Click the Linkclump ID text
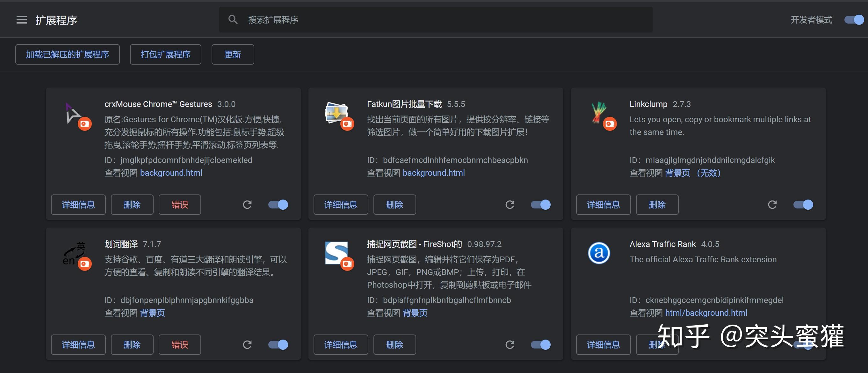This screenshot has width=868, height=373. [x=702, y=160]
